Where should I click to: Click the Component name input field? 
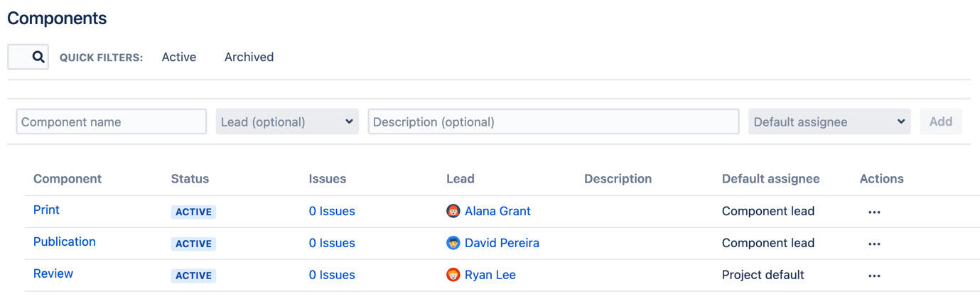[112, 121]
